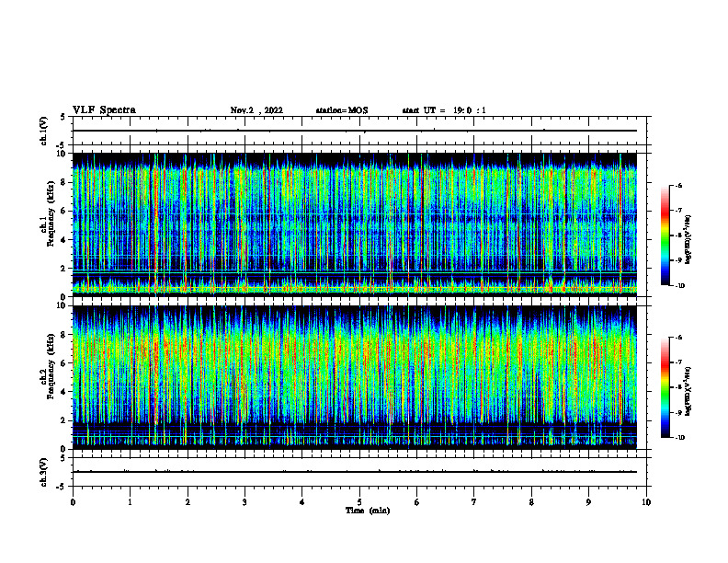Select the "start UT = 19: 0 : 1" text
Image resolution: width=728 pixels, height=563 pixels.
(x=444, y=110)
